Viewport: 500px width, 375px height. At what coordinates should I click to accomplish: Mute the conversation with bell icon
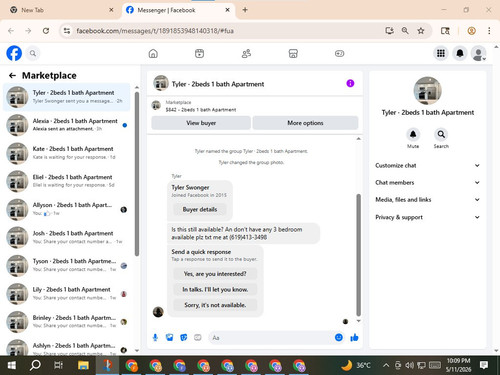point(413,135)
